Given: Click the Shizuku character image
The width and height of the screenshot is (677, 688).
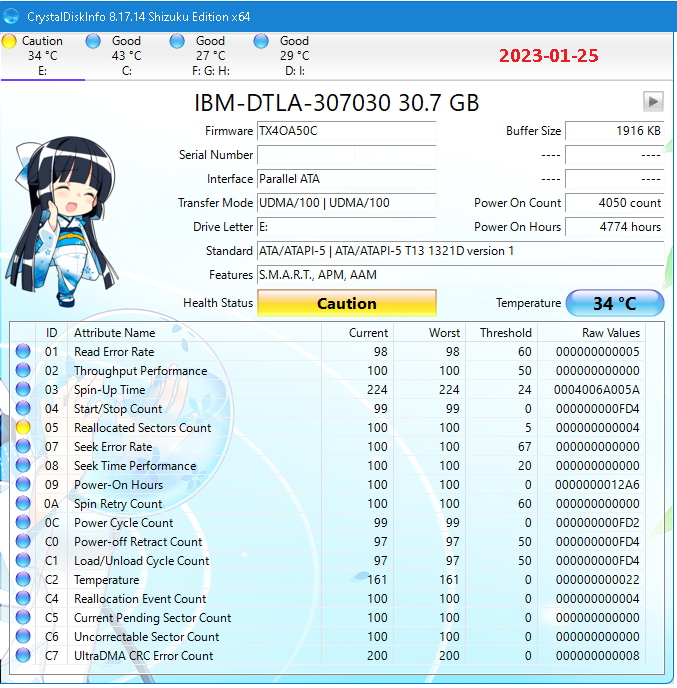Looking at the screenshot, I should pyautogui.click(x=62, y=222).
